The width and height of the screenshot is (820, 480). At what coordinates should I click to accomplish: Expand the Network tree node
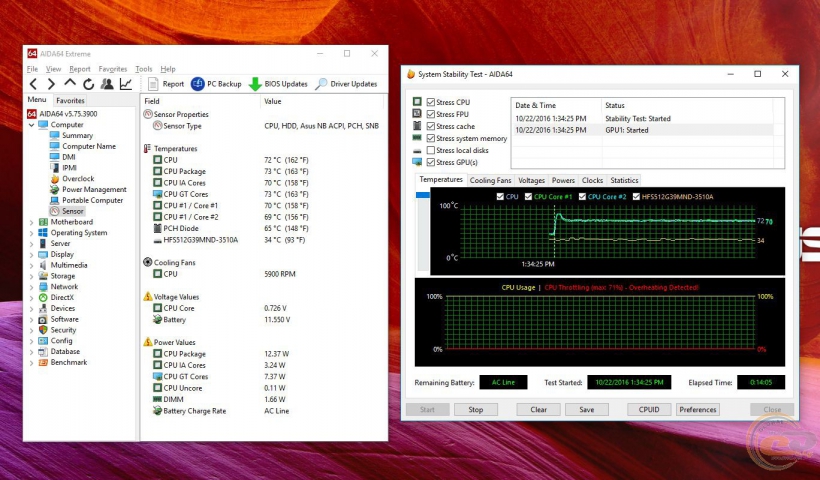tap(31, 287)
